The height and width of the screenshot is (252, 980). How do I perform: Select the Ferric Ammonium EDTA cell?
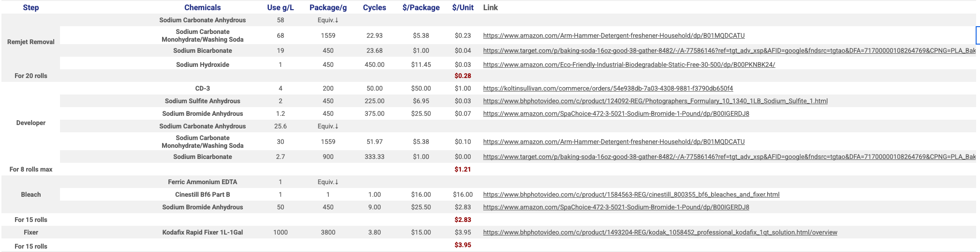[x=202, y=182]
